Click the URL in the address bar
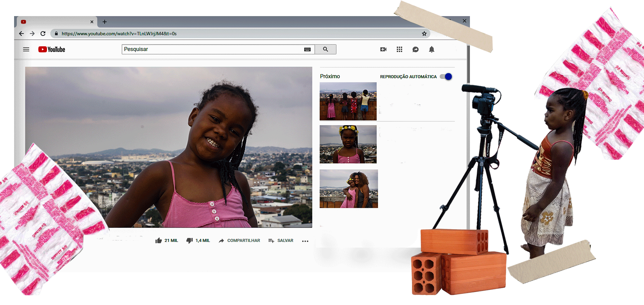 [x=119, y=34]
